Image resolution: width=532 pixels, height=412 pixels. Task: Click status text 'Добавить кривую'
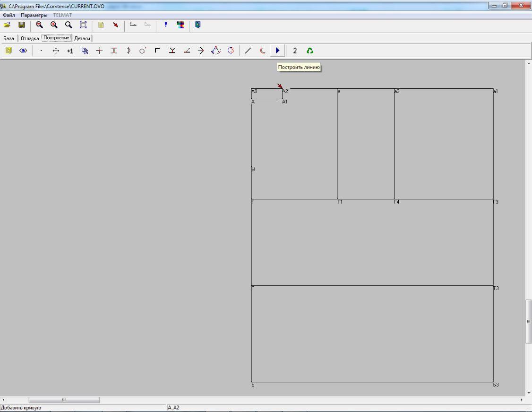[21, 408]
